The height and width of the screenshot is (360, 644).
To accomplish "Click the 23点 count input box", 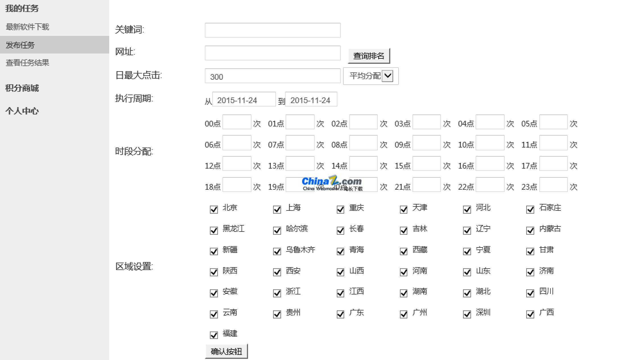I will pyautogui.click(x=553, y=185).
